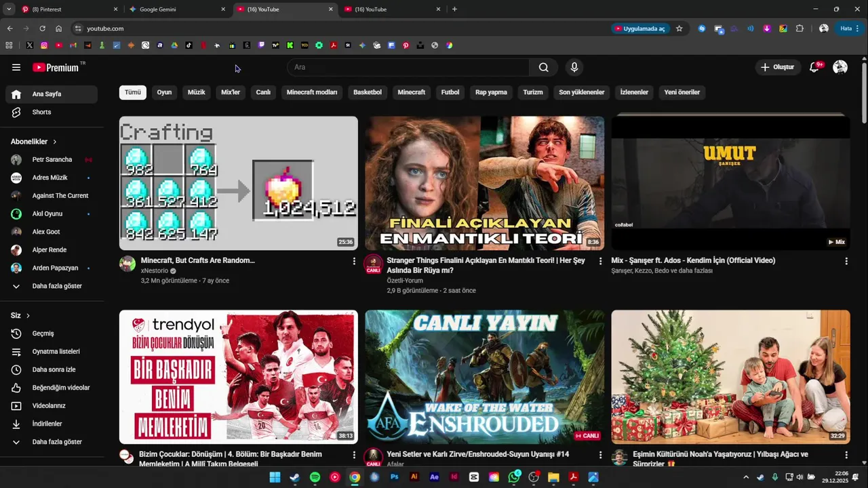Open Videolarınız in the sidebar
868x488 pixels.
tap(52, 406)
